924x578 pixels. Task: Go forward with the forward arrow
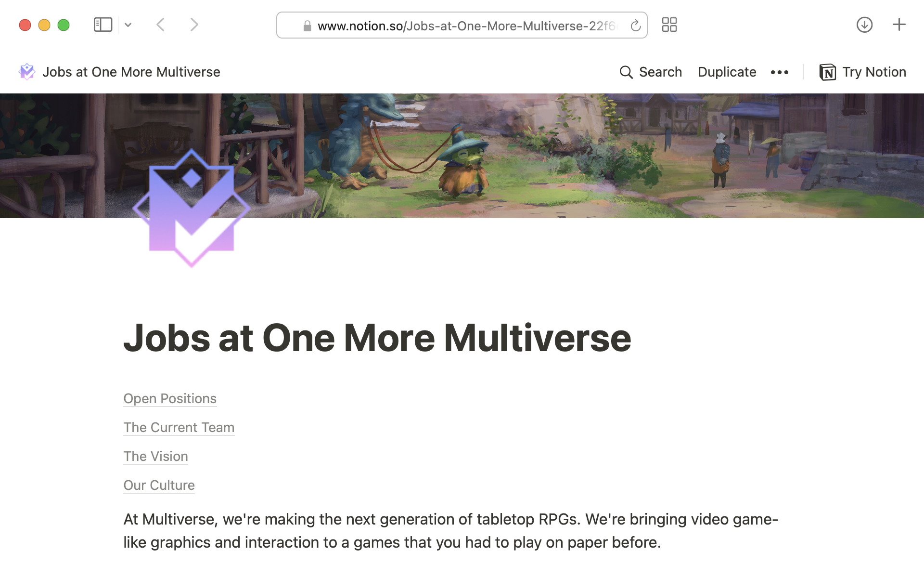coord(194,25)
